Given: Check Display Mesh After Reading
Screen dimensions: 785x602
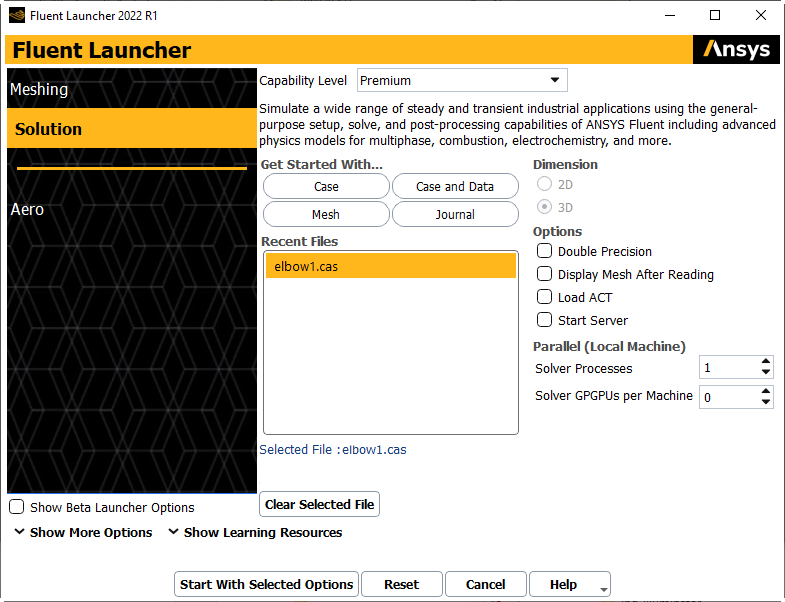Looking at the screenshot, I should (545, 274).
